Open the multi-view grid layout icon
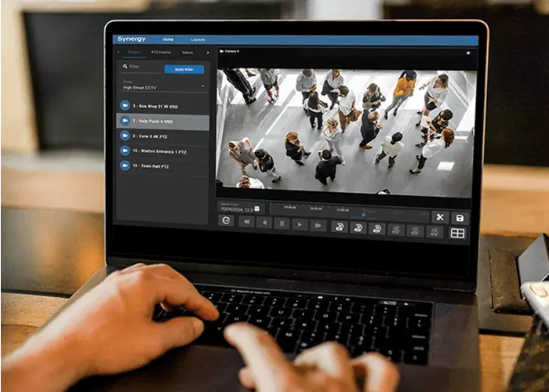This screenshot has height=392, width=549. point(457,233)
